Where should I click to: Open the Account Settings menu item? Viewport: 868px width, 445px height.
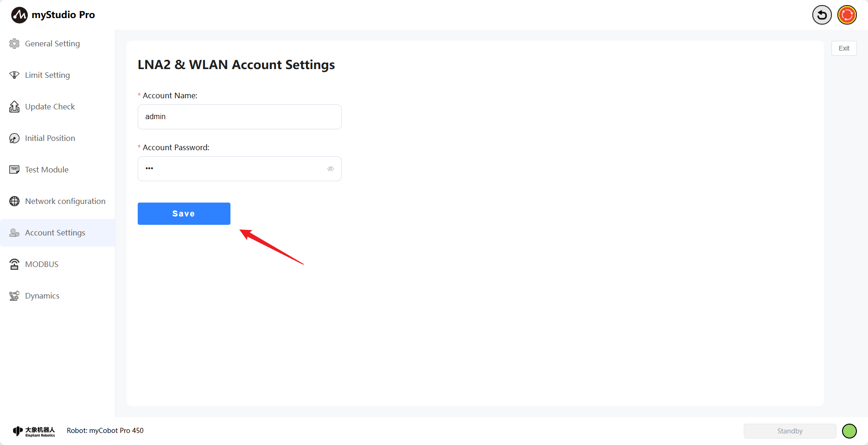coord(55,233)
